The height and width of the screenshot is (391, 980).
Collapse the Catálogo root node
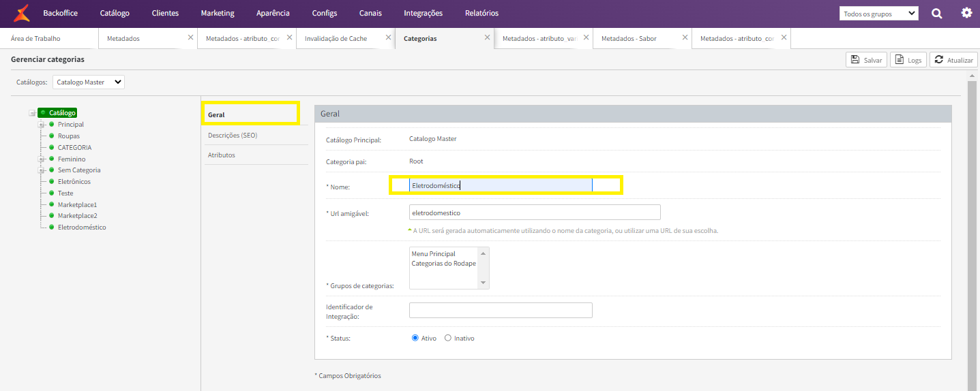click(x=32, y=113)
